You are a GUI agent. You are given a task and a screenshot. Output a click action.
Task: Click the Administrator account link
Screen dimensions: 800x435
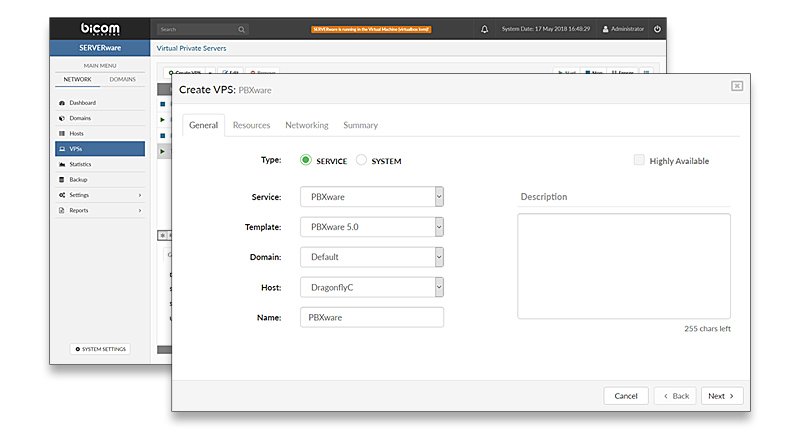point(623,29)
